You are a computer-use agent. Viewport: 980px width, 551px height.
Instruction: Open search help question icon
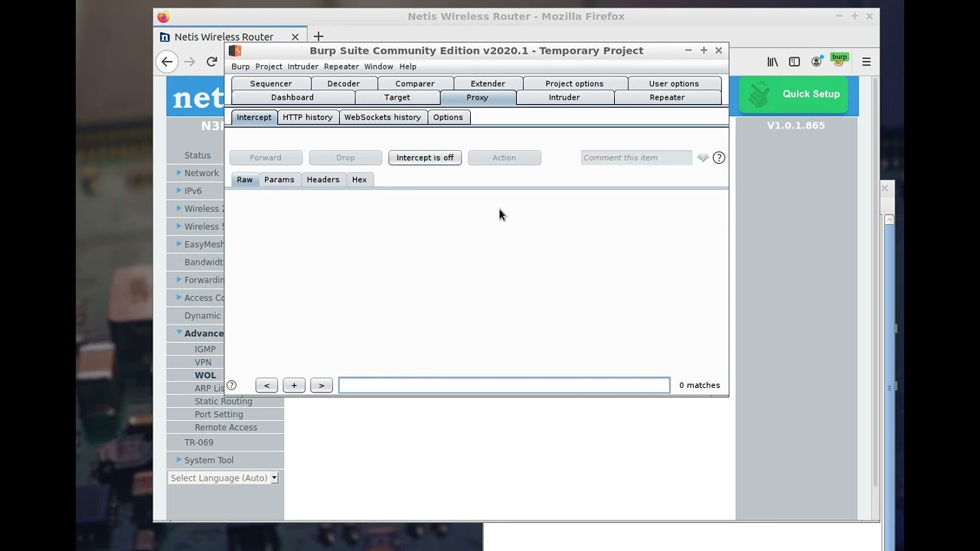click(x=232, y=386)
